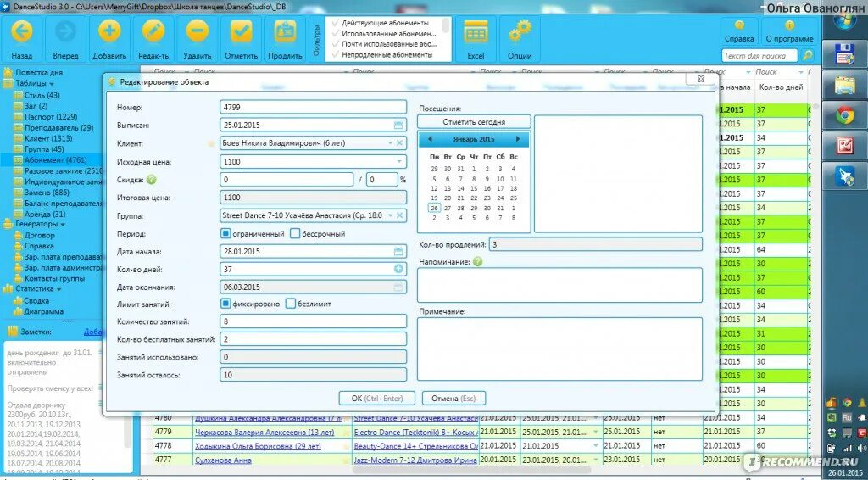Confirm with OK (Ctrl+Enter) button
The height and width of the screenshot is (480, 868).
tap(376, 398)
